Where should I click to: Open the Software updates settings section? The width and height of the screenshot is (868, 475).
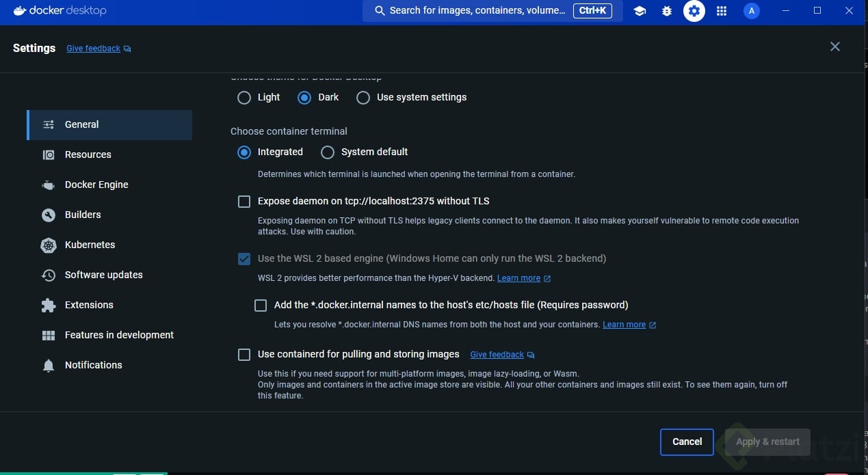pos(109,275)
